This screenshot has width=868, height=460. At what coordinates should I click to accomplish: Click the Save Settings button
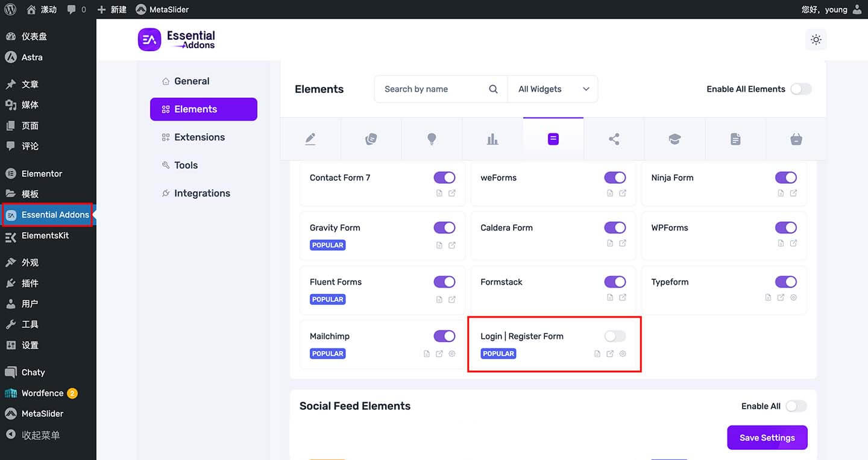coord(767,438)
